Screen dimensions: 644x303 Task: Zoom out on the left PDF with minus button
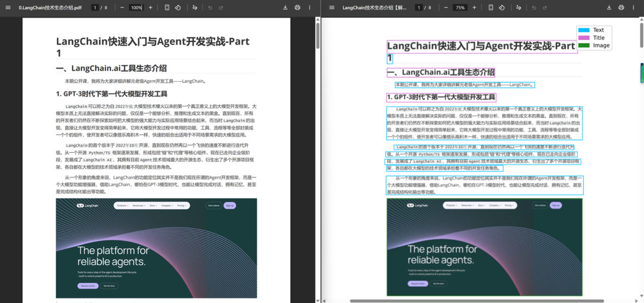tap(121, 7)
